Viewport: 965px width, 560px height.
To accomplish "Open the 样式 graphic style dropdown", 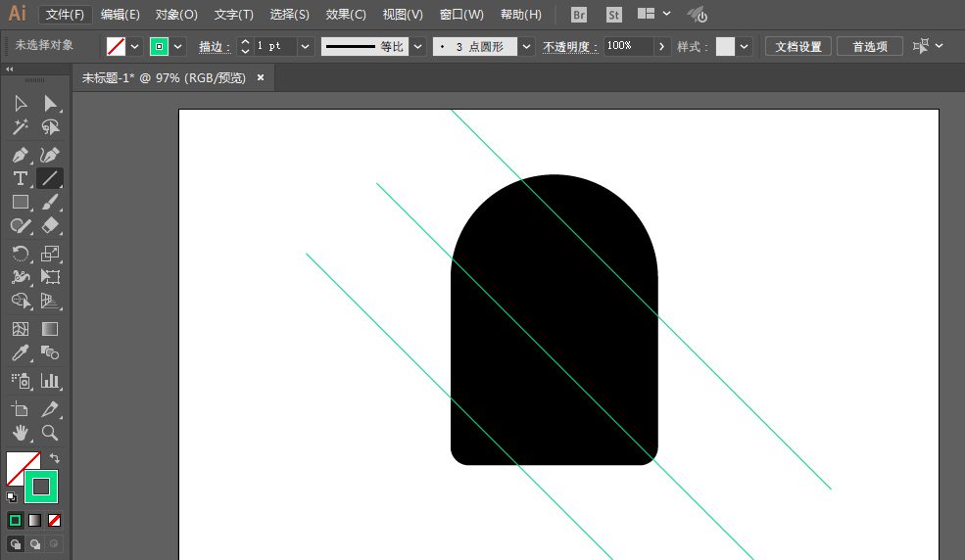I will [744, 47].
